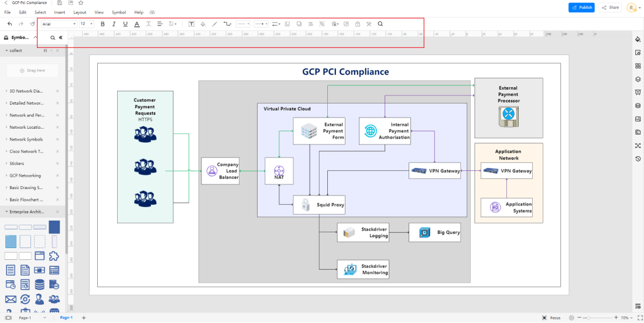Viewport: 644px width, 323px height.
Task: Collapse the symbol library panel
Action: (60, 37)
